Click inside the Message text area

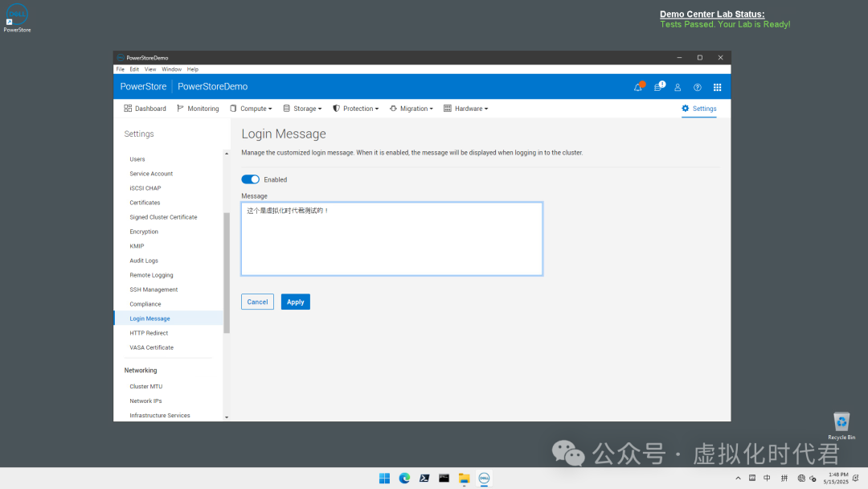click(392, 239)
